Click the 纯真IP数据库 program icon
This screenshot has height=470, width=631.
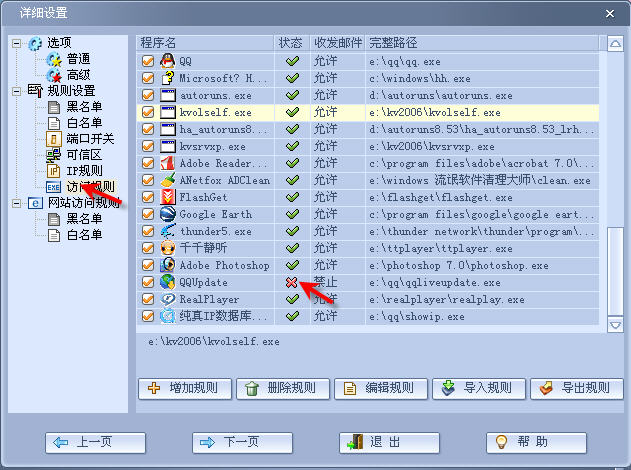pyautogui.click(x=167, y=316)
